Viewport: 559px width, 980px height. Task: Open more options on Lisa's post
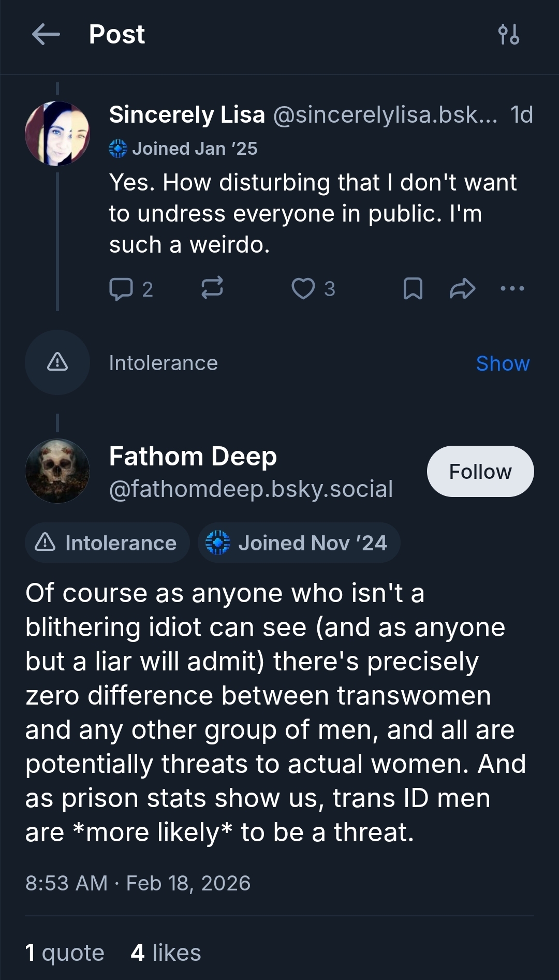click(512, 288)
